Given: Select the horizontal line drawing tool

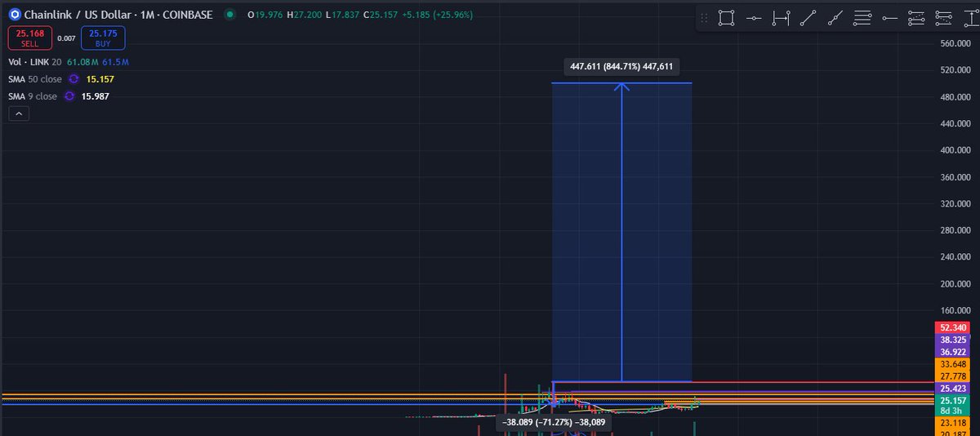Looking at the screenshot, I should 754,18.
